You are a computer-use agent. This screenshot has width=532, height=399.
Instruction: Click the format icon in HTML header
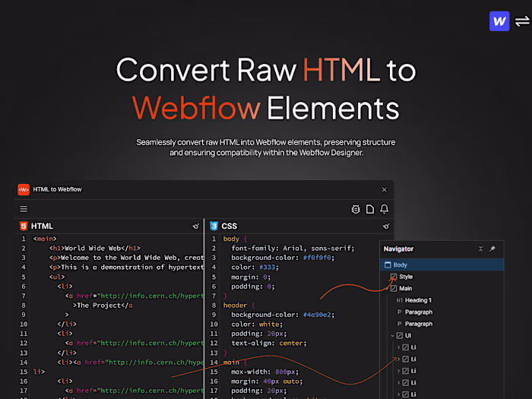pos(196,226)
